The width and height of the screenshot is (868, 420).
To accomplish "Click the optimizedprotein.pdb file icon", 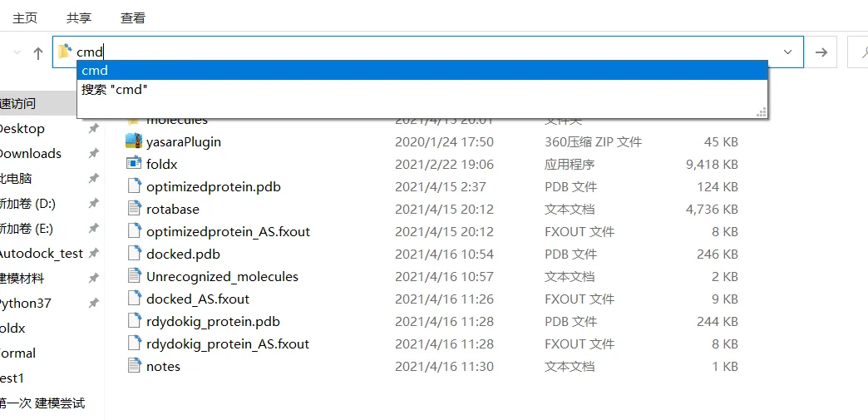I will coord(134,186).
